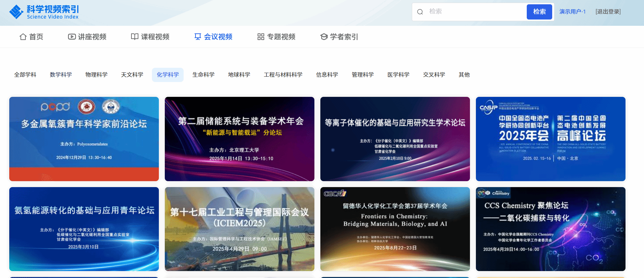The height and width of the screenshot is (278, 644).
Task: Click the magnifier icon in search box
Action: click(420, 12)
